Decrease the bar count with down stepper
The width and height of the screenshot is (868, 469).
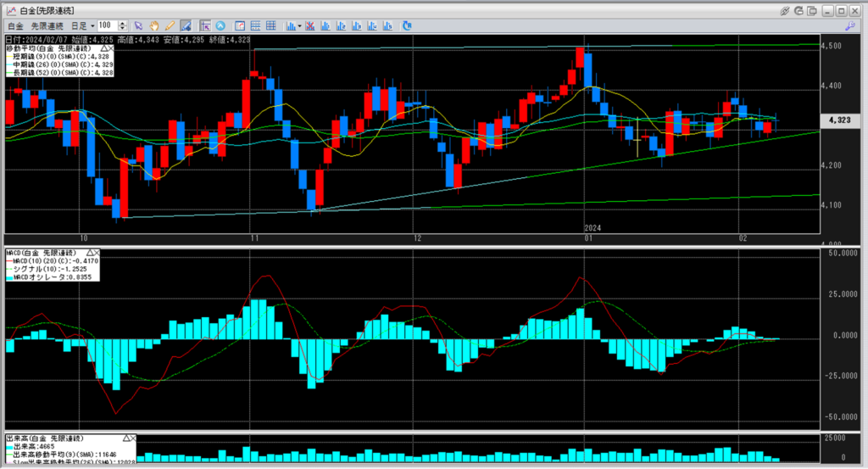[x=123, y=28]
